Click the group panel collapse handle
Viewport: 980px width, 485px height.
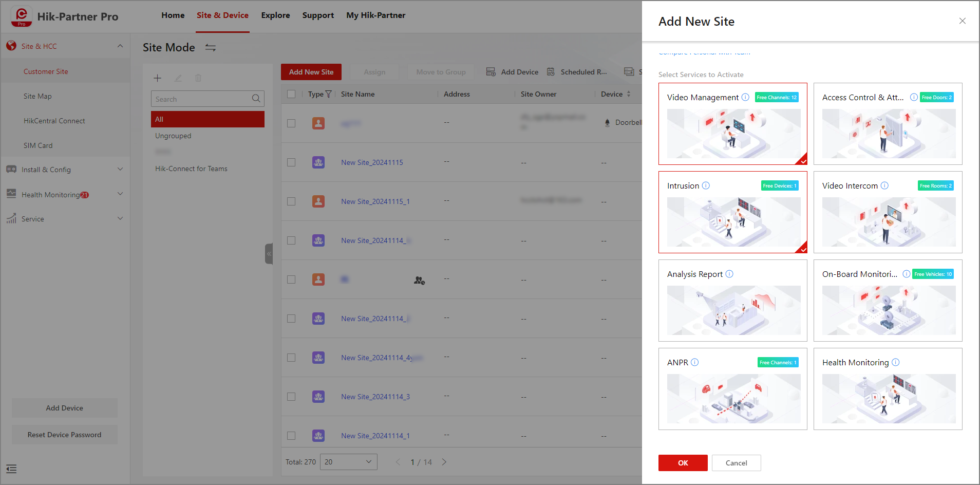pyautogui.click(x=269, y=254)
